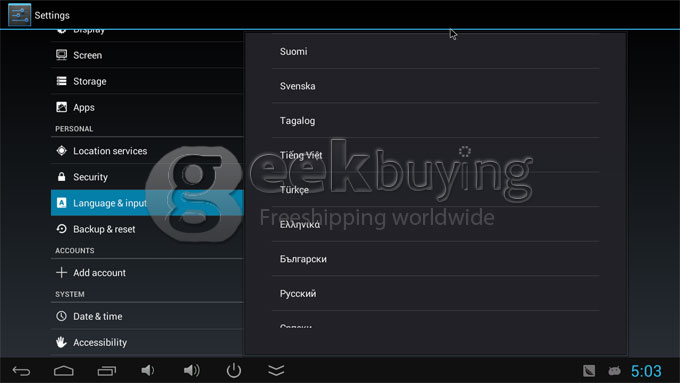Open the Screen settings icon
680x383 pixels.
pos(62,55)
